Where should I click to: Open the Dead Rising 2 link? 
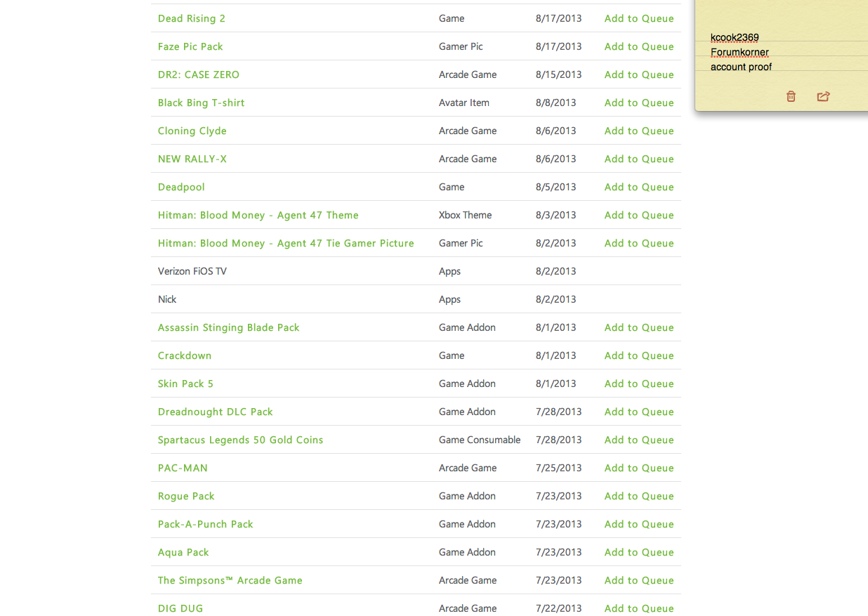click(192, 18)
